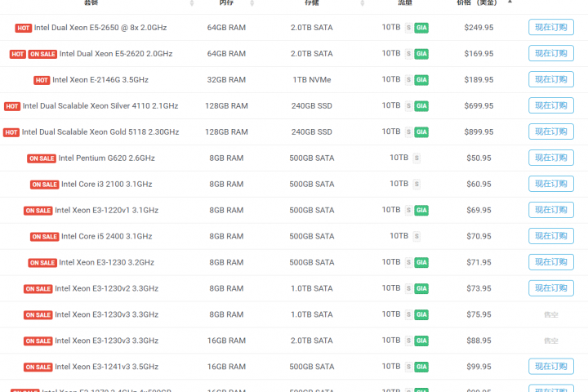
Task: Click GIA badge in Xeon E-2146G row
Action: pyautogui.click(x=421, y=80)
